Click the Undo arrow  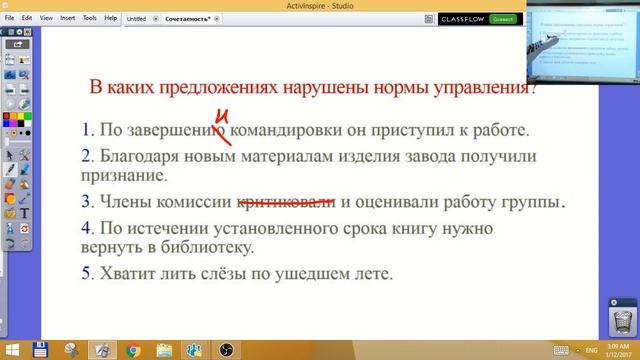pyautogui.click(x=10, y=243)
